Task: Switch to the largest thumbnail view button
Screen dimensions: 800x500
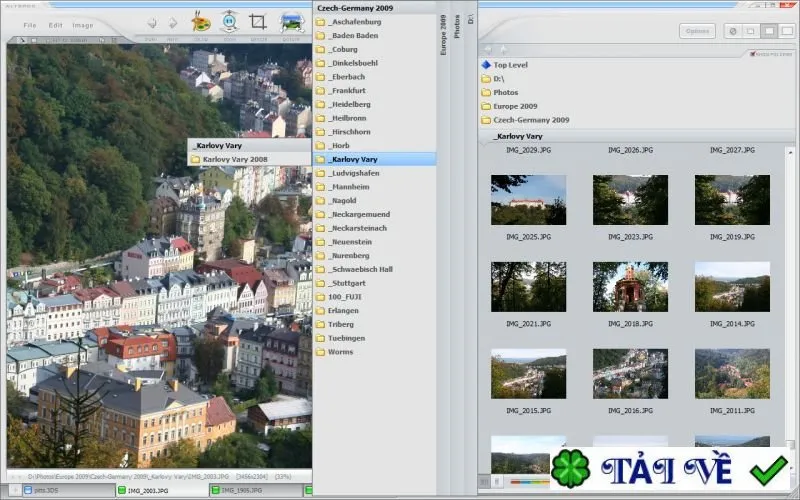Action: point(787,31)
